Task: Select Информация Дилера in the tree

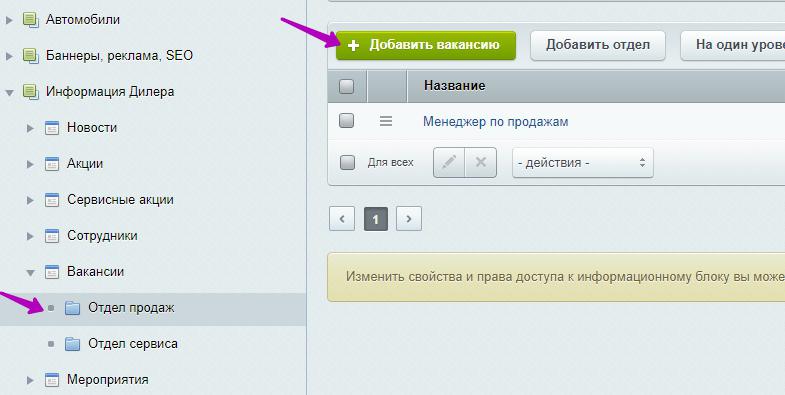Action: 110,92
